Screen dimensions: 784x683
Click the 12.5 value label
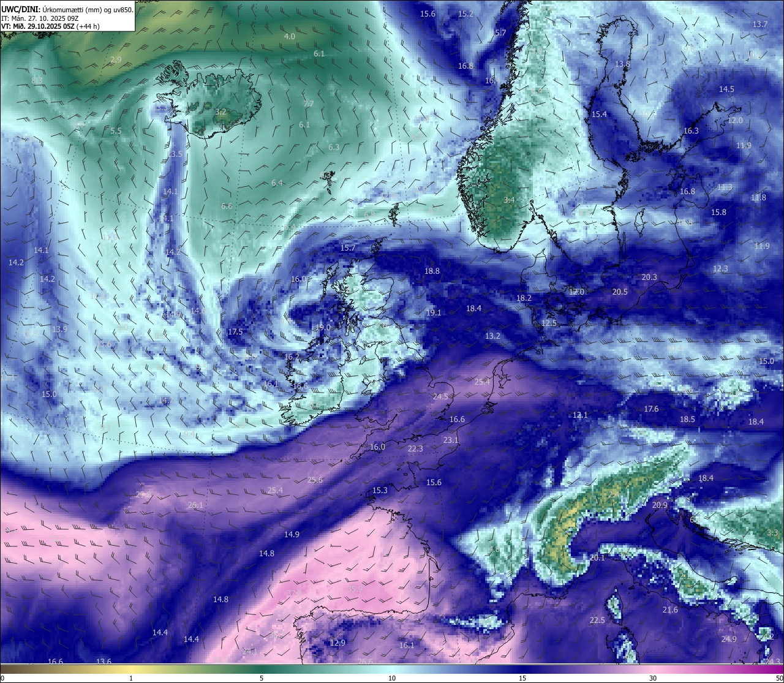pos(549,323)
